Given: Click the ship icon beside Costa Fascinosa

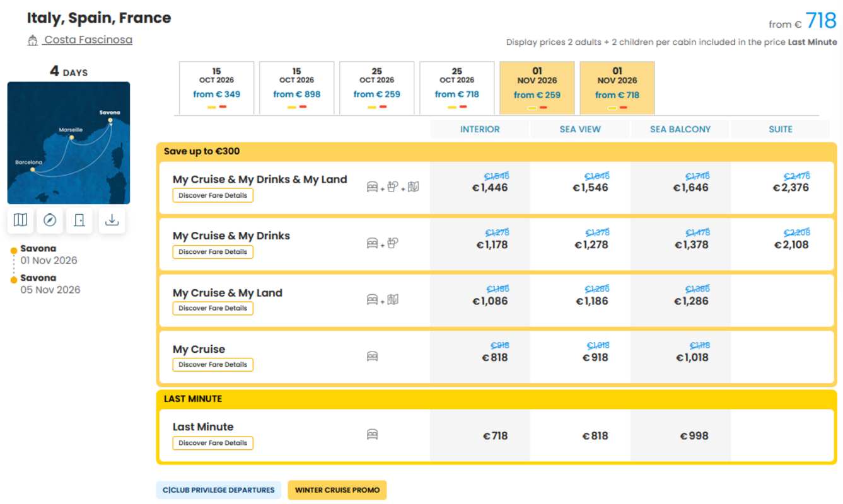Looking at the screenshot, I should pos(33,40).
